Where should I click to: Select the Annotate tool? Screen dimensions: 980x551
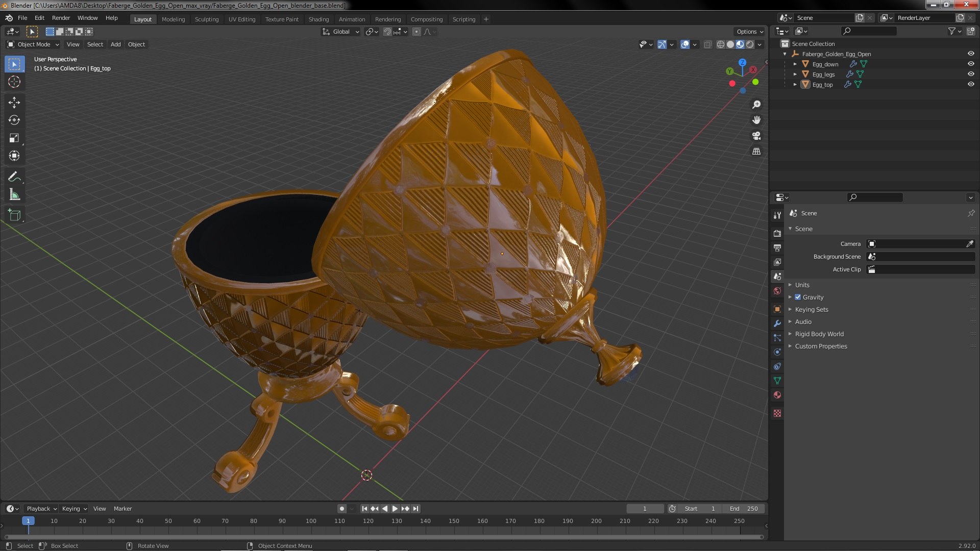click(14, 177)
